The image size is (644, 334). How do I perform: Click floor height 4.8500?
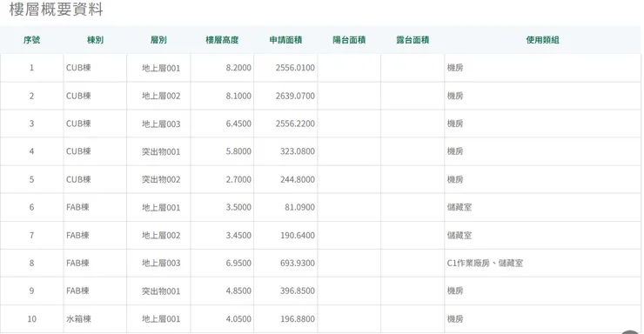[x=238, y=291]
